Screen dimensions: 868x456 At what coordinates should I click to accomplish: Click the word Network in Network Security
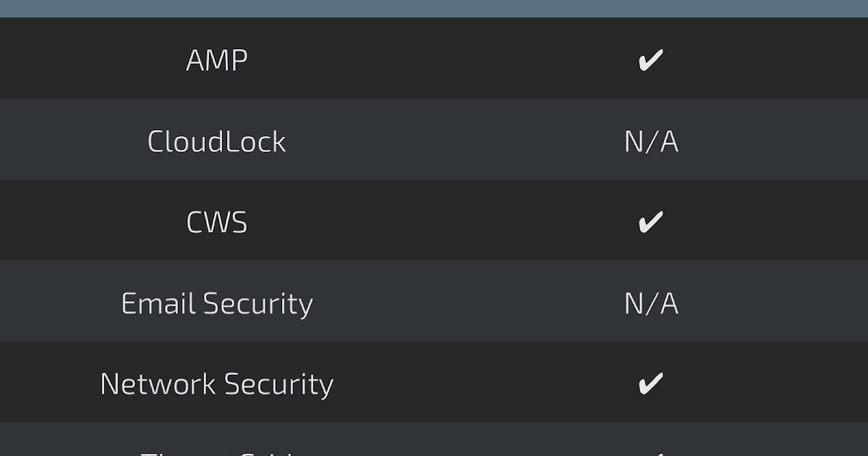(x=158, y=384)
